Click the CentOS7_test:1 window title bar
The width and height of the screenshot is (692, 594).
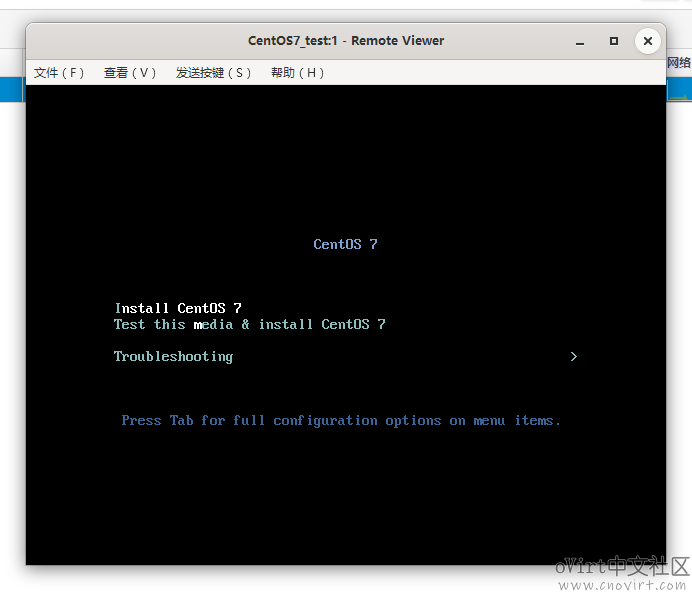tap(346, 41)
